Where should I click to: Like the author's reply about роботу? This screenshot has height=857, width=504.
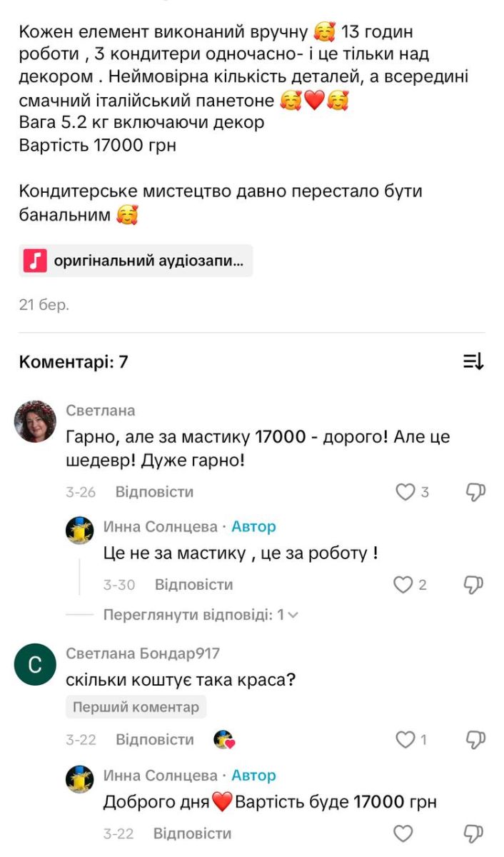403,585
